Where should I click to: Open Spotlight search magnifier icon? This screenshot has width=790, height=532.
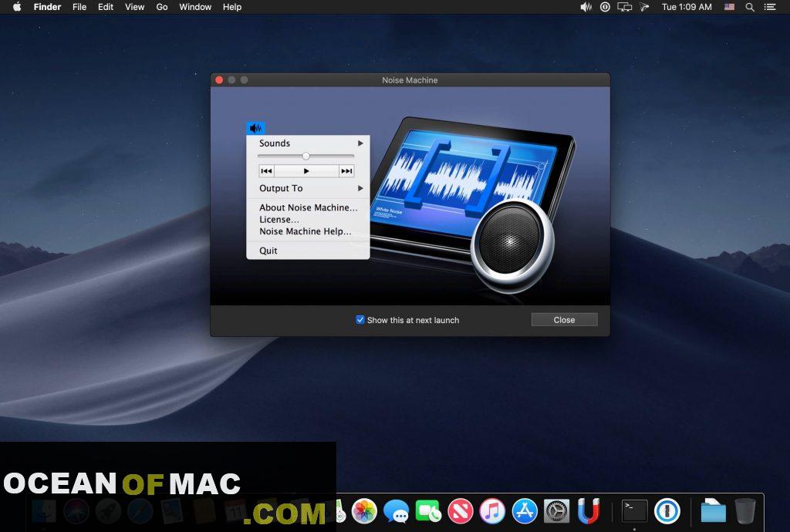(x=750, y=7)
